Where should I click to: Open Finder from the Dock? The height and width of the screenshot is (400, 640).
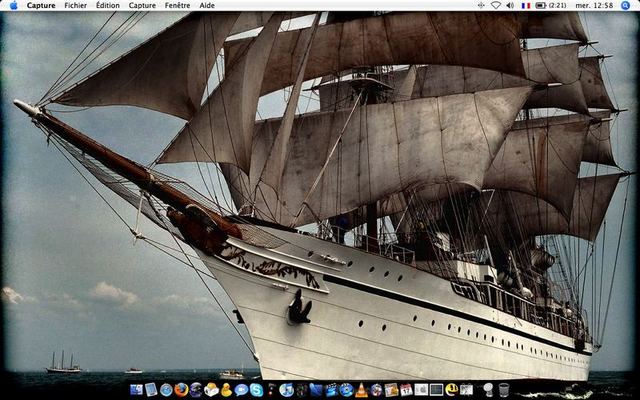point(136,389)
